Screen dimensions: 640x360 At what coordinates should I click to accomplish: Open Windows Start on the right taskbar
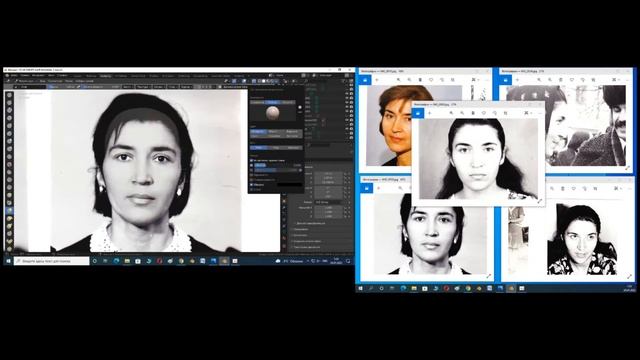click(x=360, y=289)
